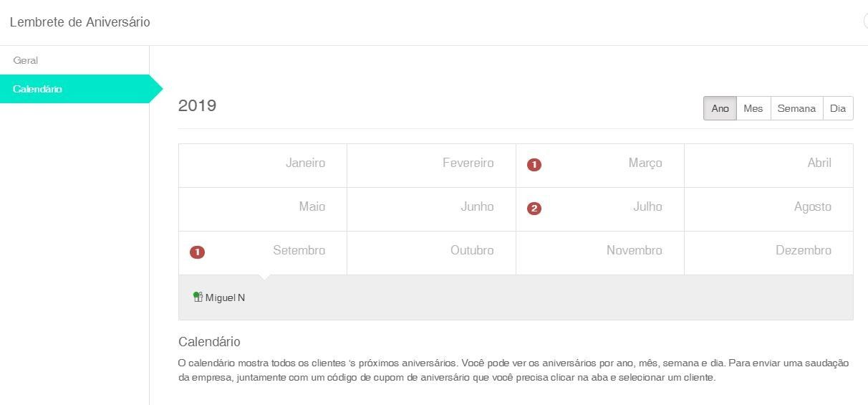868x405 pixels.
Task: Open the Fevereiro month cell
Action: pos(431,166)
